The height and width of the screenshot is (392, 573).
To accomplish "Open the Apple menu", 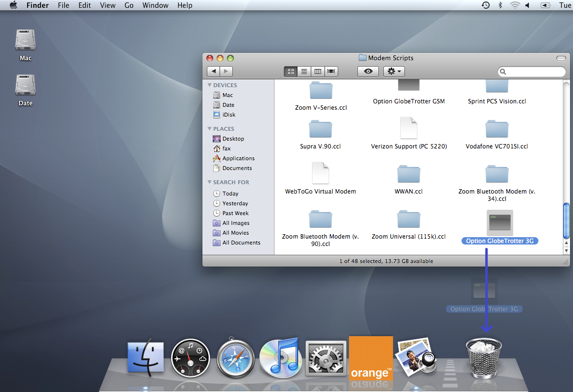I will coord(14,5).
